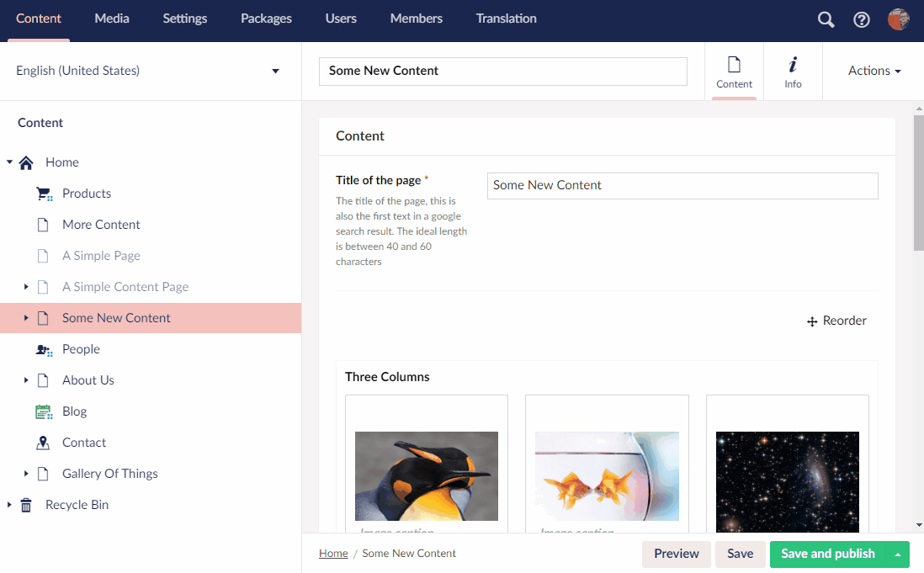Click the Home house icon in tree

click(x=26, y=162)
